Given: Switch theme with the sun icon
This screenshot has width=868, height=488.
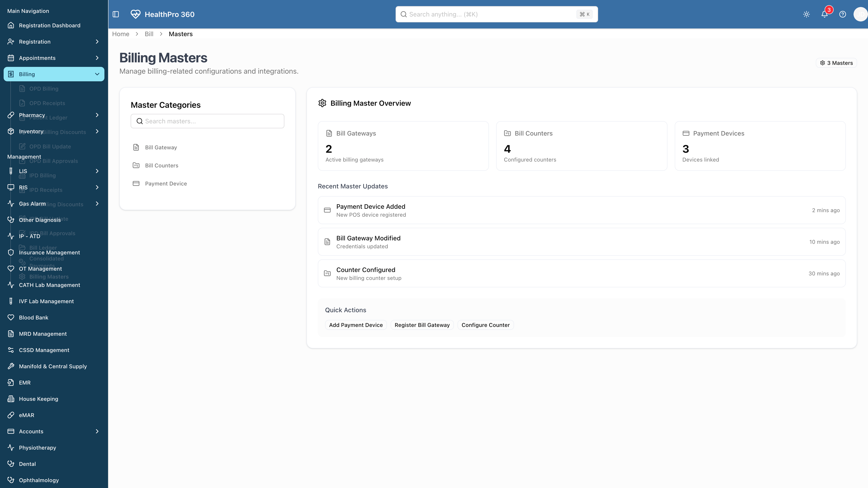Looking at the screenshot, I should (x=806, y=14).
